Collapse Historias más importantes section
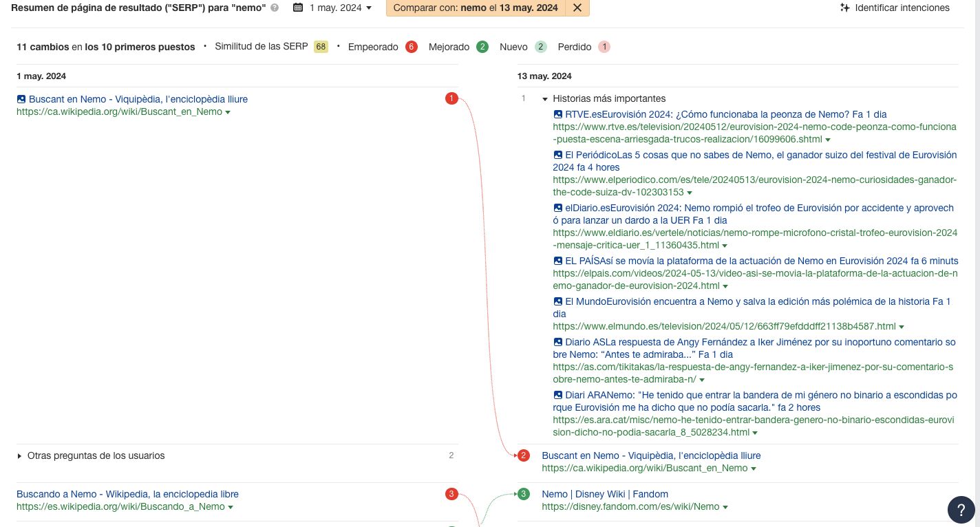The height and width of the screenshot is (527, 980). pyautogui.click(x=545, y=99)
